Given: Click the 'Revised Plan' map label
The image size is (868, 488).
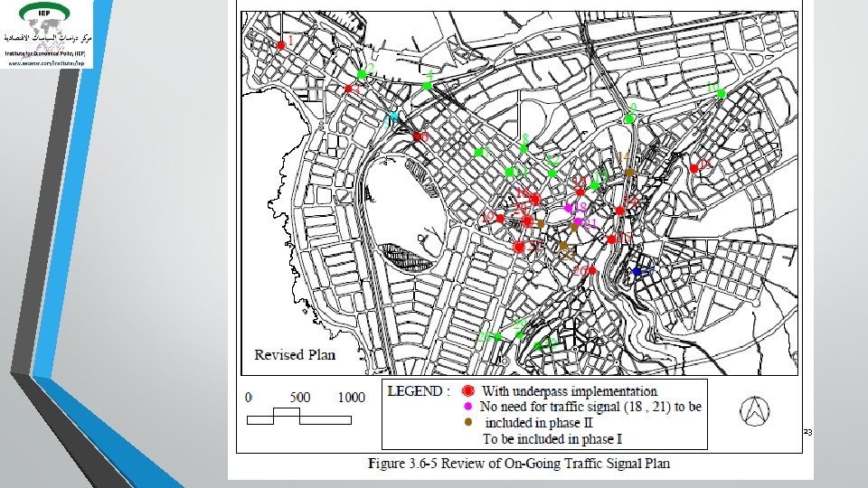Looking at the screenshot, I should 295,354.
